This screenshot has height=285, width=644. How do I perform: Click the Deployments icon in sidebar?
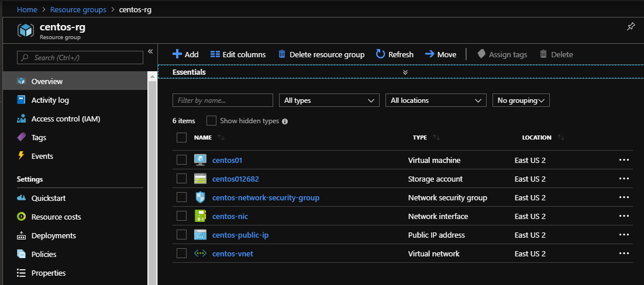pyautogui.click(x=22, y=236)
